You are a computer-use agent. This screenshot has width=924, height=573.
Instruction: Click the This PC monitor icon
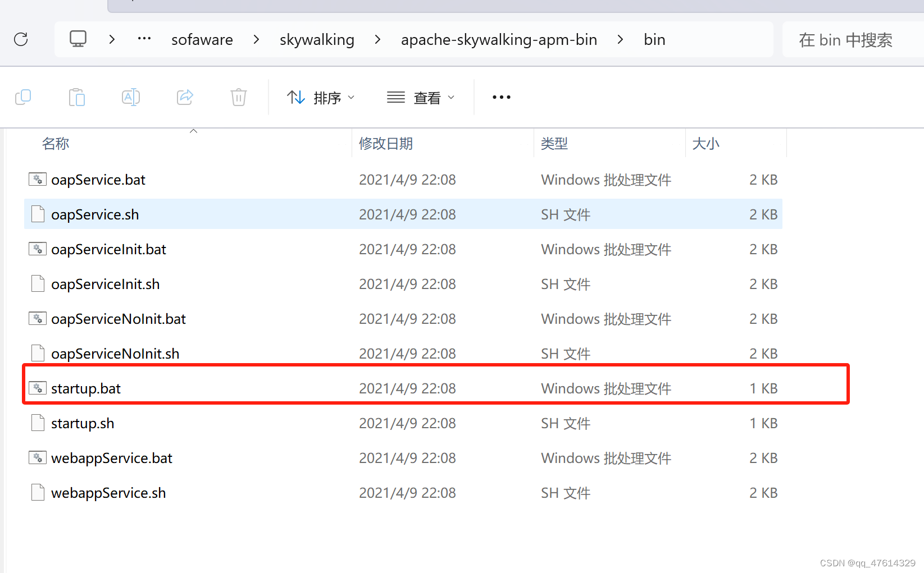point(78,39)
